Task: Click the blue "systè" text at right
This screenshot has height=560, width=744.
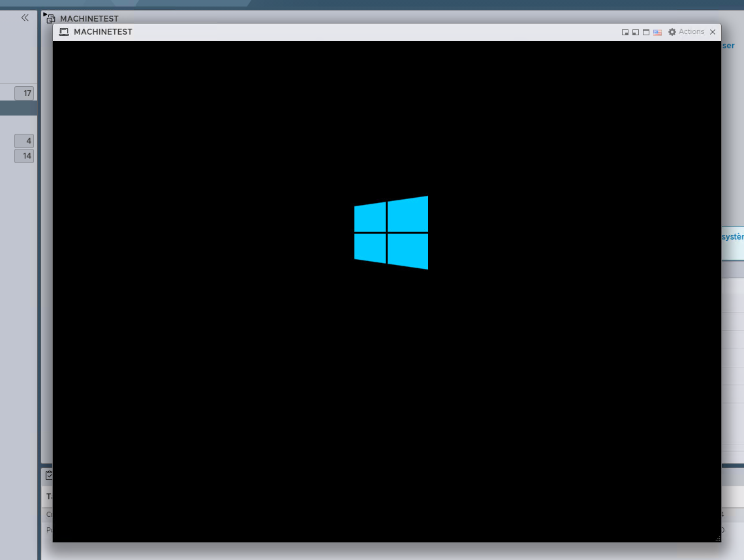Action: tap(732, 236)
